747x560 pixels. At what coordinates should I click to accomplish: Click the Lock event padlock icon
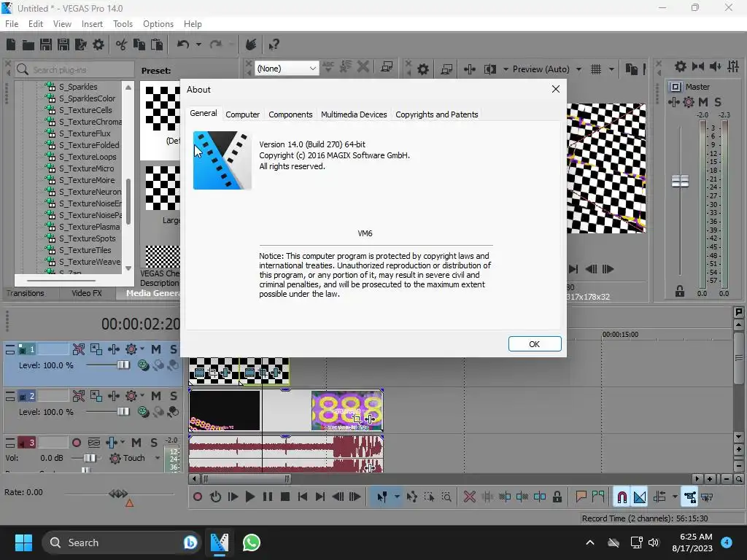click(557, 497)
